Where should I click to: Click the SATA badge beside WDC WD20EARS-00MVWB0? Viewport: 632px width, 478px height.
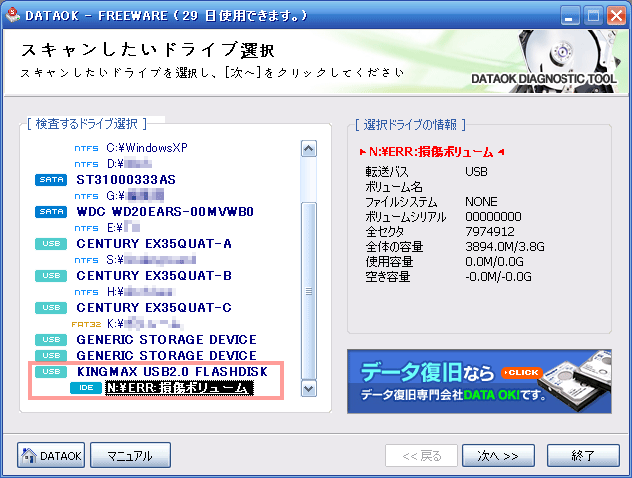coord(51,212)
